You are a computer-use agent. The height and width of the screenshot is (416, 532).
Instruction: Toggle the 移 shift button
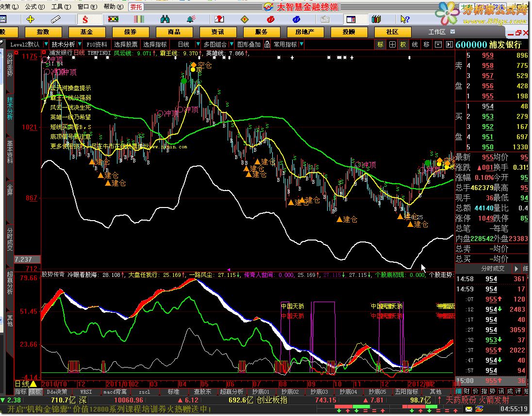426,45
